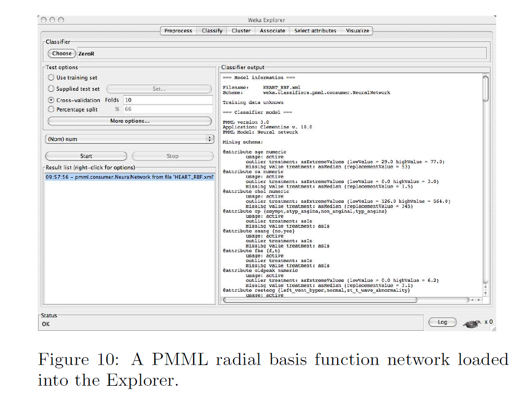Click the '@attribute age numeric' line
Screen dimensions: 532x398
tap(254, 152)
